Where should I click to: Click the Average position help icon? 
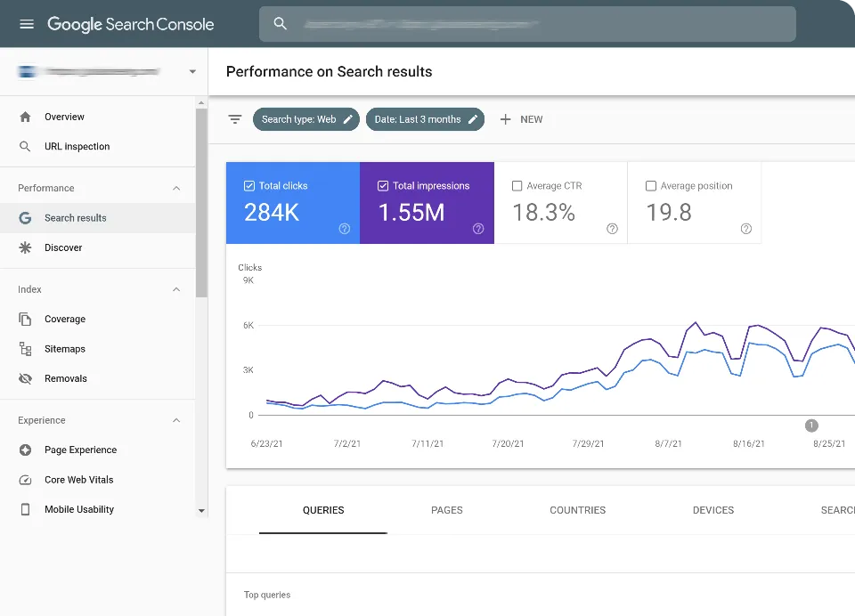(x=746, y=229)
